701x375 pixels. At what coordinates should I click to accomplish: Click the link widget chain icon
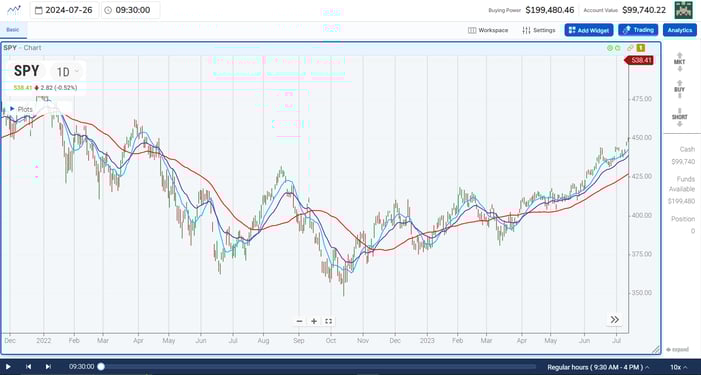click(x=630, y=48)
